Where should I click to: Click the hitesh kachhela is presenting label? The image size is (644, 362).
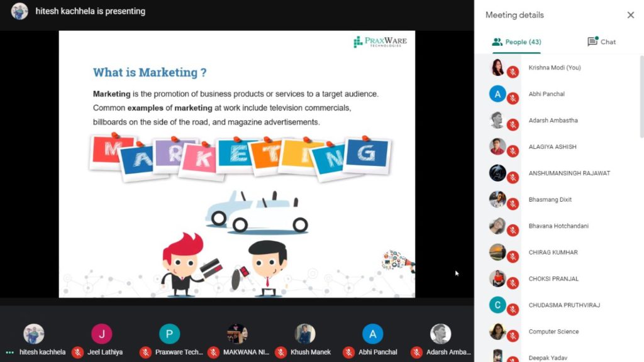(x=91, y=11)
